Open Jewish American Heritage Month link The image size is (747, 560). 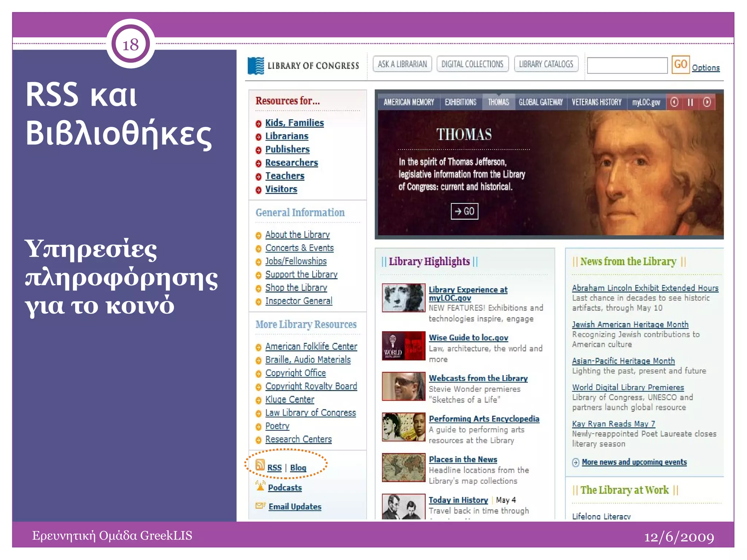(x=630, y=324)
